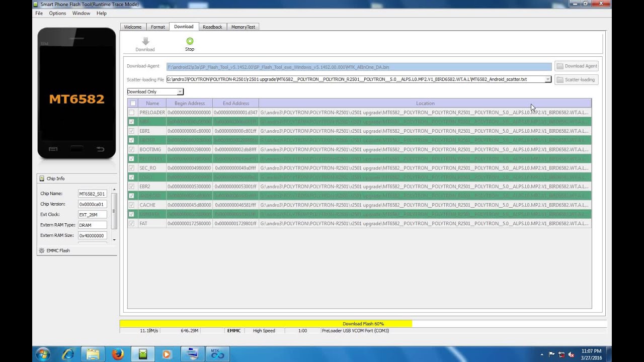This screenshot has height=362, width=644.
Task: Click the Location column header
Action: coord(425,103)
